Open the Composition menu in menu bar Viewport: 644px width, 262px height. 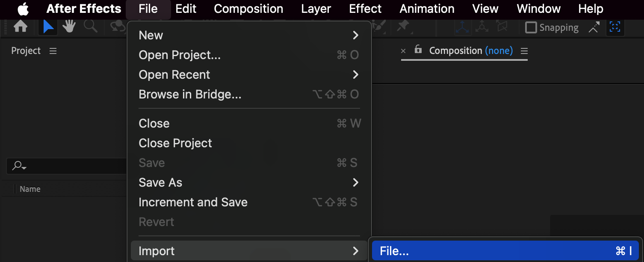pyautogui.click(x=248, y=9)
